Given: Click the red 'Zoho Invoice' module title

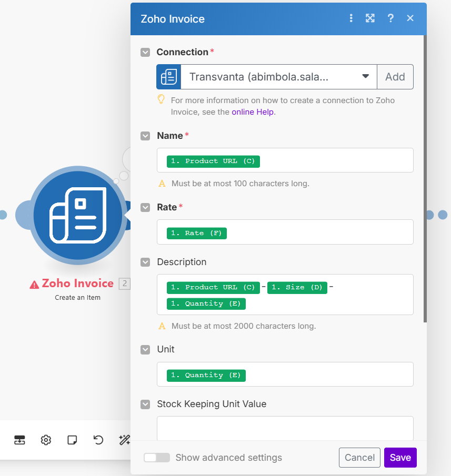Looking at the screenshot, I should [78, 283].
